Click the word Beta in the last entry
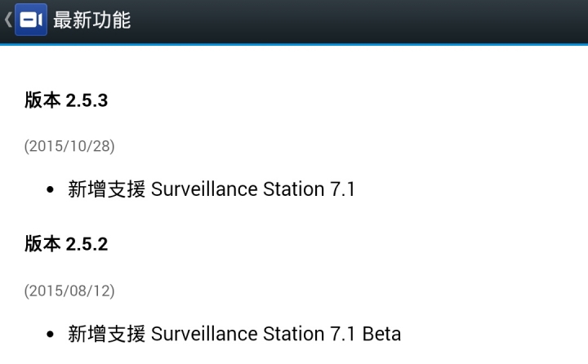 click(381, 334)
